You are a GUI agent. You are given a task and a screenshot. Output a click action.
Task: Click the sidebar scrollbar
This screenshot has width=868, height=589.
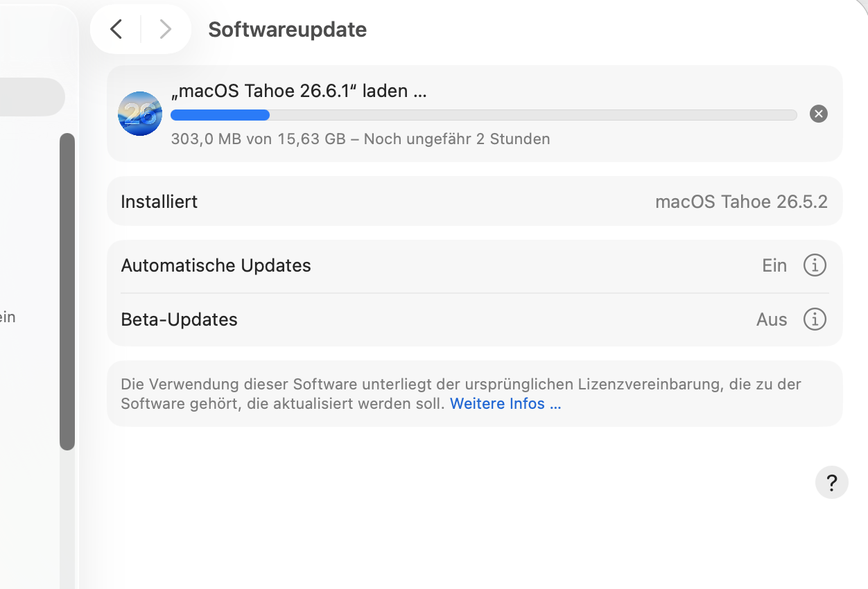[67, 291]
